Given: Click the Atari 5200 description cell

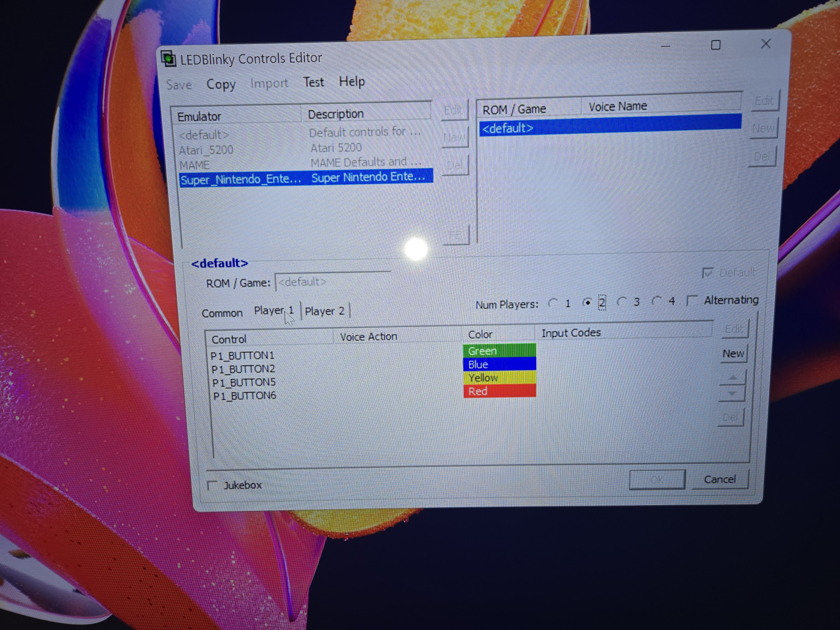Looking at the screenshot, I should (336, 147).
